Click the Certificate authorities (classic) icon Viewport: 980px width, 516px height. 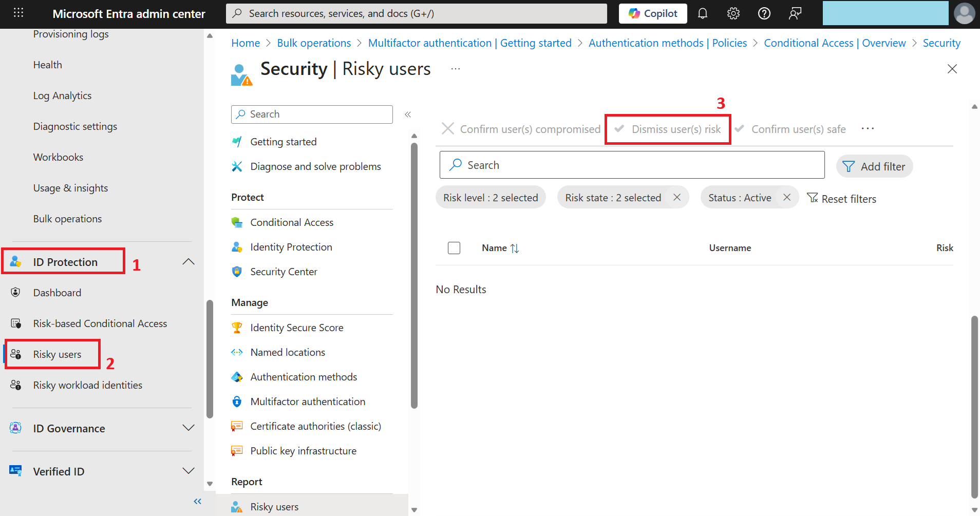[x=237, y=426]
